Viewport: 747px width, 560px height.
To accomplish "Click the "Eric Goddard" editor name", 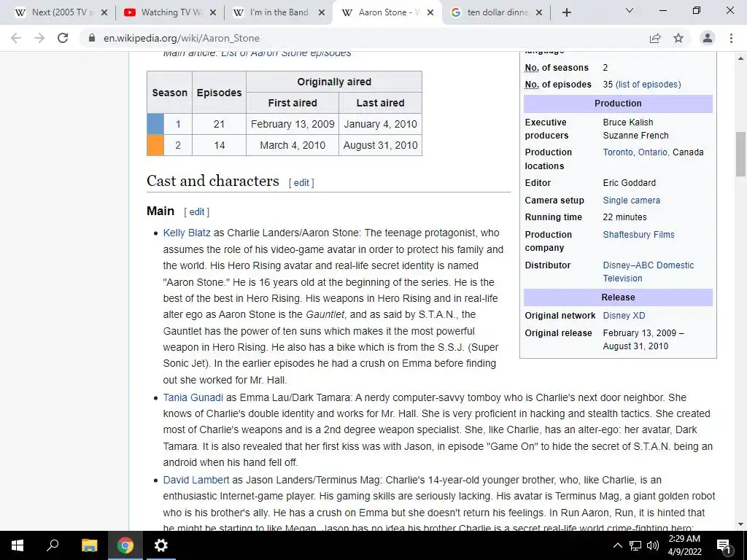I will (x=630, y=183).
